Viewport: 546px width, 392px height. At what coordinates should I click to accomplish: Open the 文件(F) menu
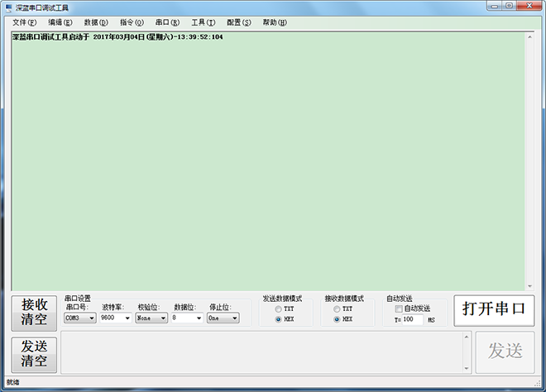[25, 22]
